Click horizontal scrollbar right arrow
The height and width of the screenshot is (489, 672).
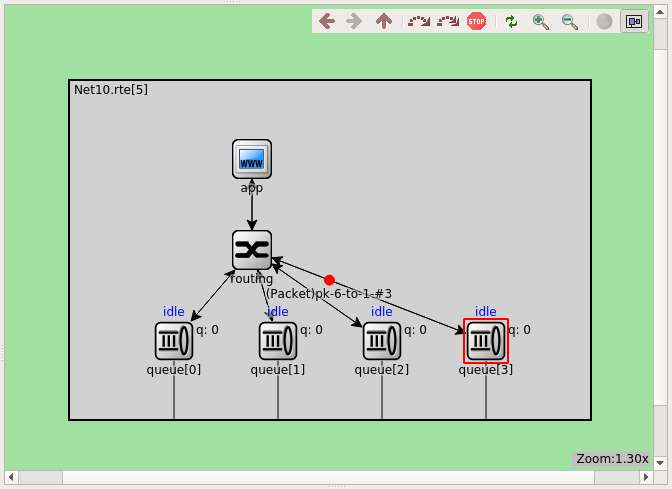pos(646,477)
